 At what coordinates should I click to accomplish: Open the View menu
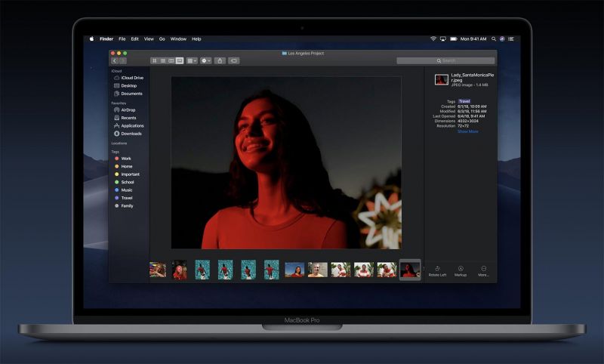(149, 39)
